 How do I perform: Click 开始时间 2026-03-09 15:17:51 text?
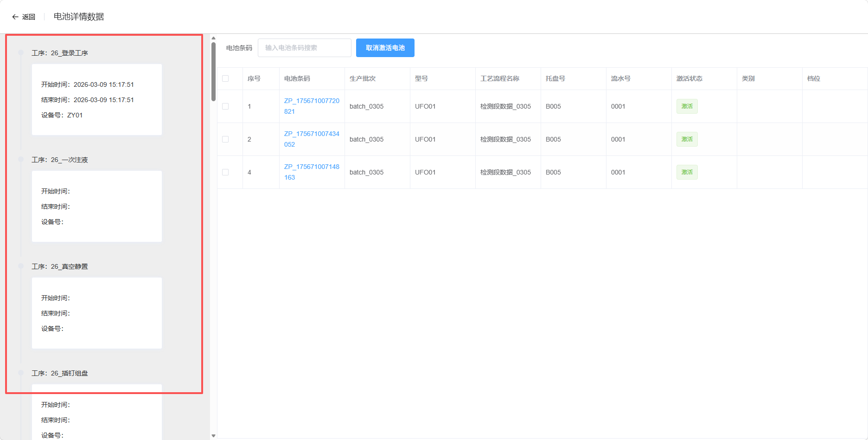click(88, 84)
